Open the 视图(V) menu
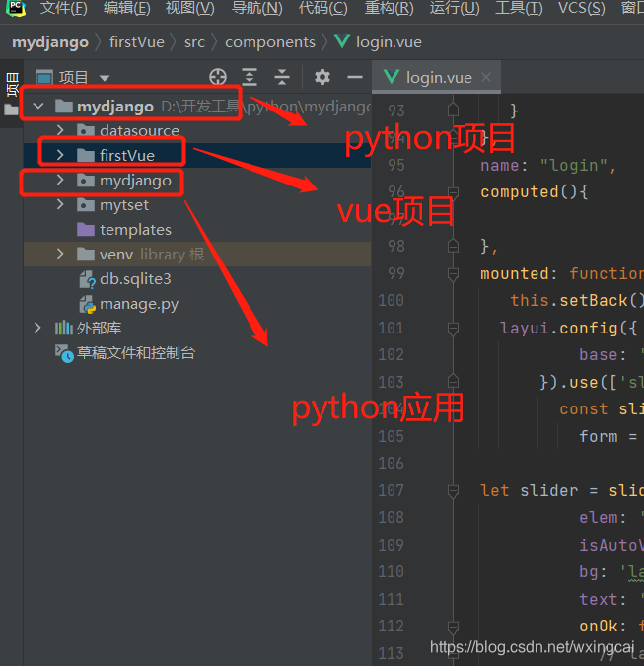 click(x=189, y=8)
